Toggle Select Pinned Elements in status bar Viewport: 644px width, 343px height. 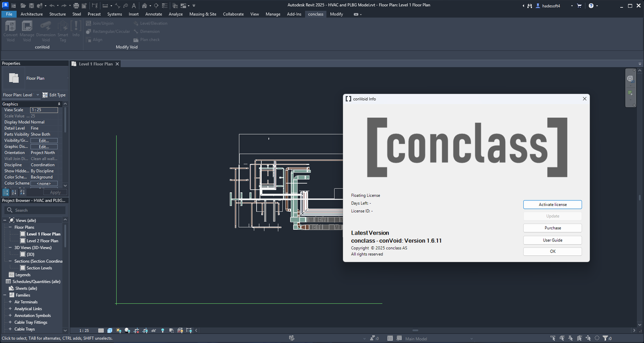point(571,338)
